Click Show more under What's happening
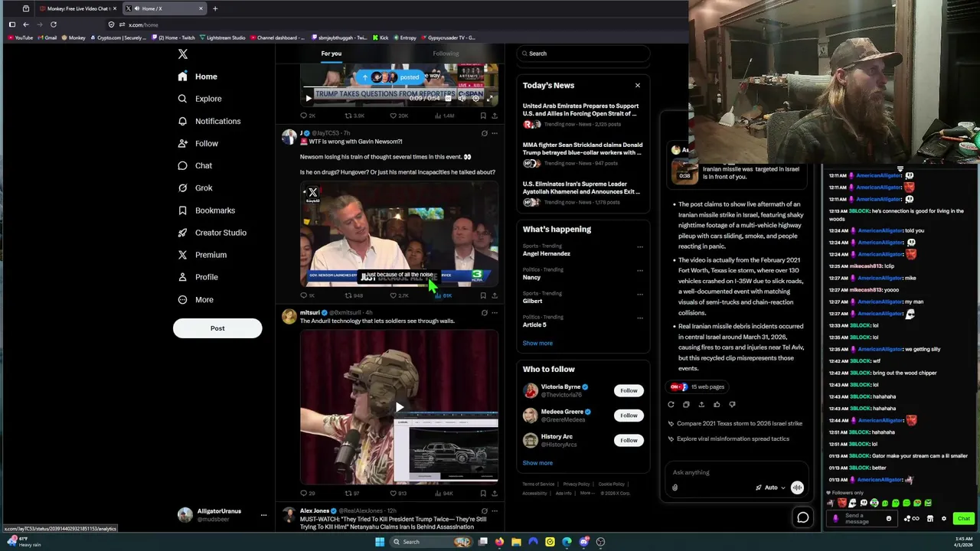Screen dimensions: 980x551 (537, 343)
